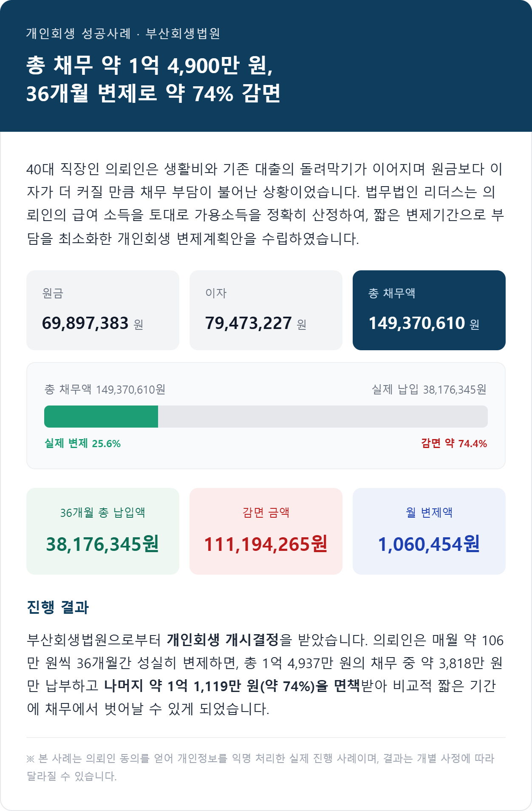
Task: Select the dark 총 채무액 149,370,610원 card
Action: [x=429, y=310]
